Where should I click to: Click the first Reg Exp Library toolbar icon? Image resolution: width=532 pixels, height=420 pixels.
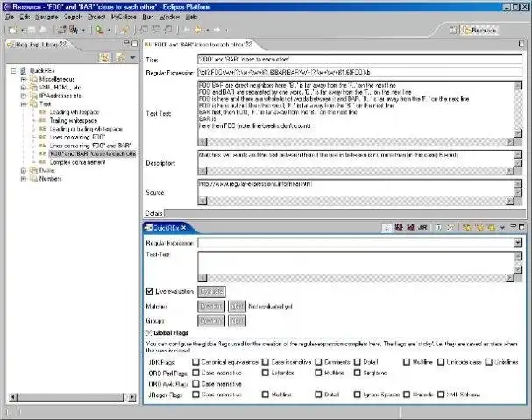(x=104, y=57)
